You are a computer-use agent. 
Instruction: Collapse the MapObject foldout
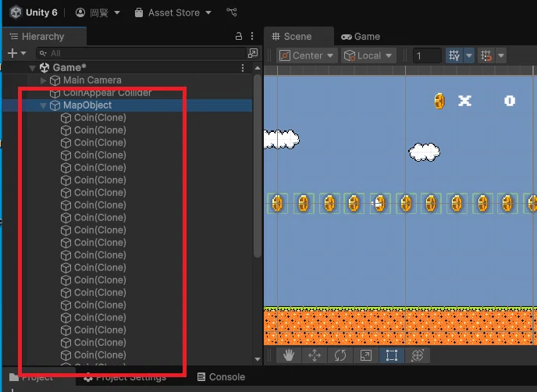[43, 105]
